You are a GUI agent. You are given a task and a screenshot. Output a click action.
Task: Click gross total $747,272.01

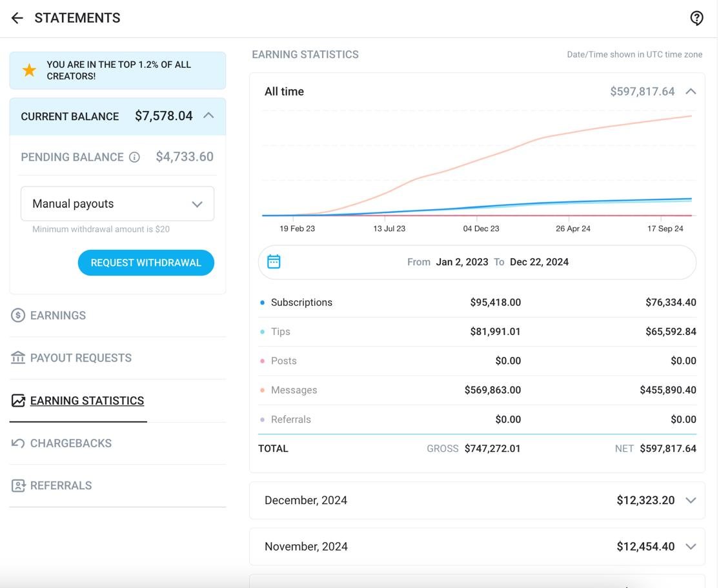tap(492, 449)
